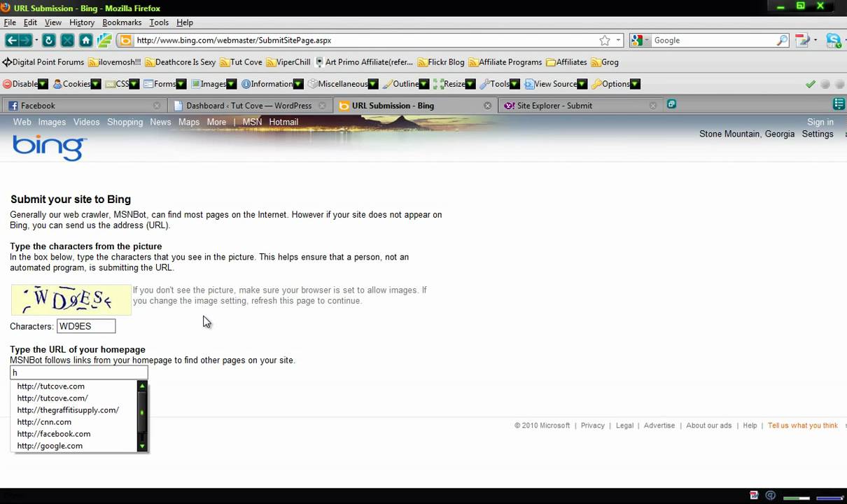Open the Art Primo Affiliate bookmark
Image resolution: width=847 pixels, height=504 pixels.
pyautogui.click(x=364, y=62)
